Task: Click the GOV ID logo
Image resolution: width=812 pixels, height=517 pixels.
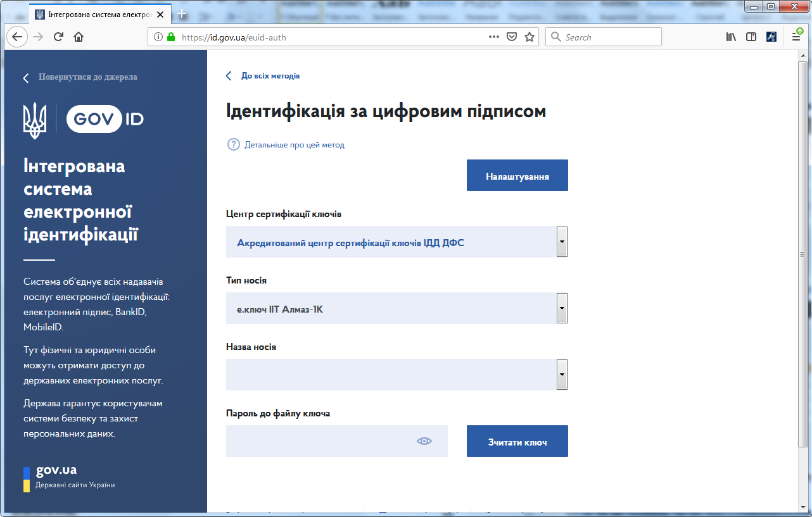Action: pyautogui.click(x=105, y=119)
